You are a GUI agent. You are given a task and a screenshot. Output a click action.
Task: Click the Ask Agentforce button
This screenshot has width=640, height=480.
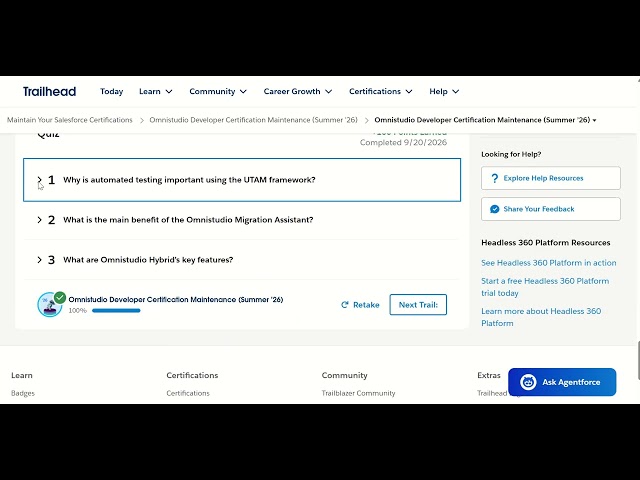click(562, 382)
